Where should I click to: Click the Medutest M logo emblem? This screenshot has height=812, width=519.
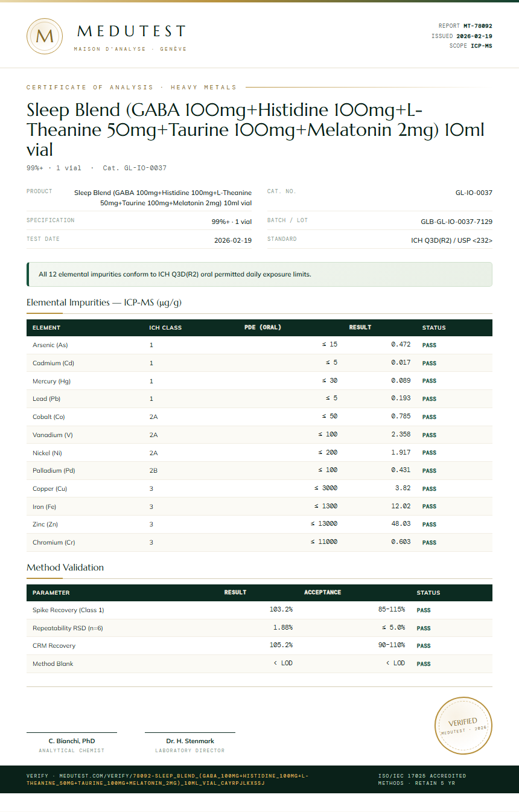click(x=45, y=36)
